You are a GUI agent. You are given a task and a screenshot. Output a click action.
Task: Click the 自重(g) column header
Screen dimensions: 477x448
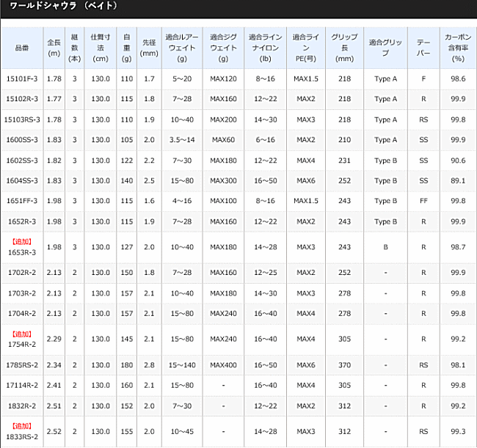126,48
